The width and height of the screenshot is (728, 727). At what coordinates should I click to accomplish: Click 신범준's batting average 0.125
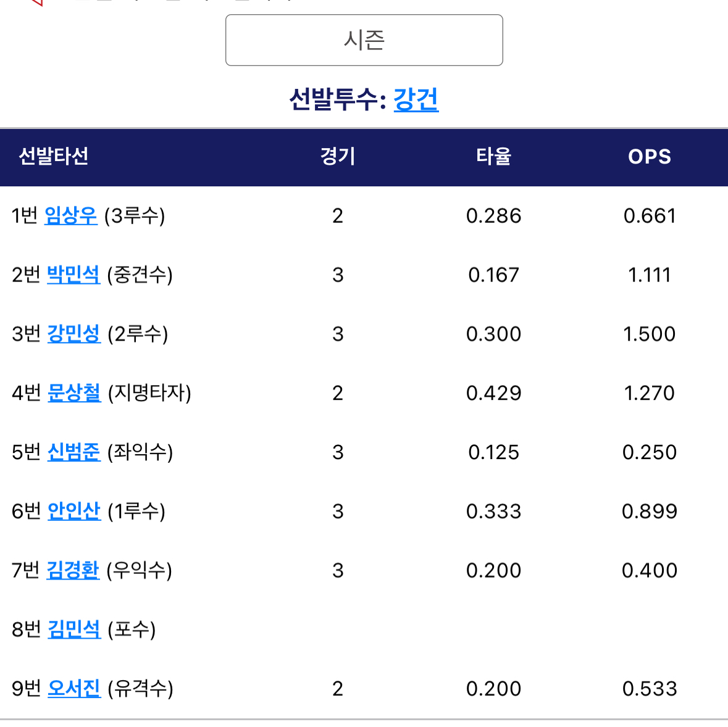pos(493,452)
